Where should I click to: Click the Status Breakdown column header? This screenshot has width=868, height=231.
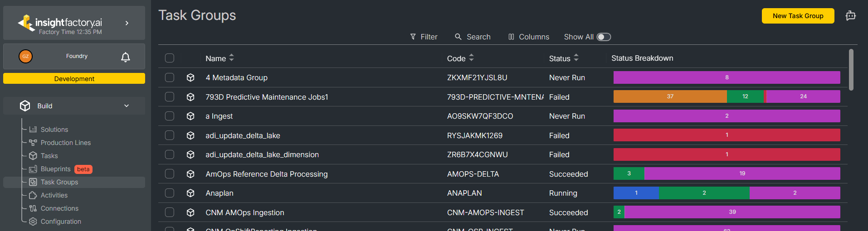642,58
